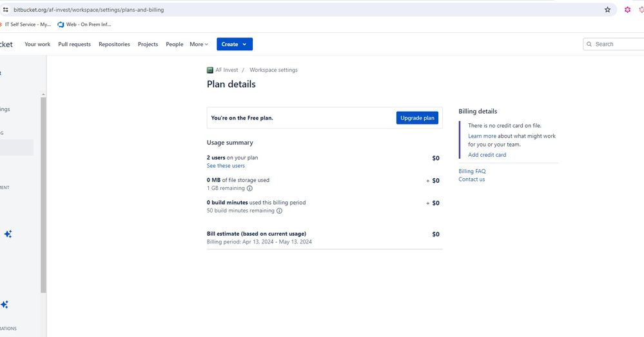Click the $0 amount for users
This screenshot has height=337, width=644.
tap(436, 158)
